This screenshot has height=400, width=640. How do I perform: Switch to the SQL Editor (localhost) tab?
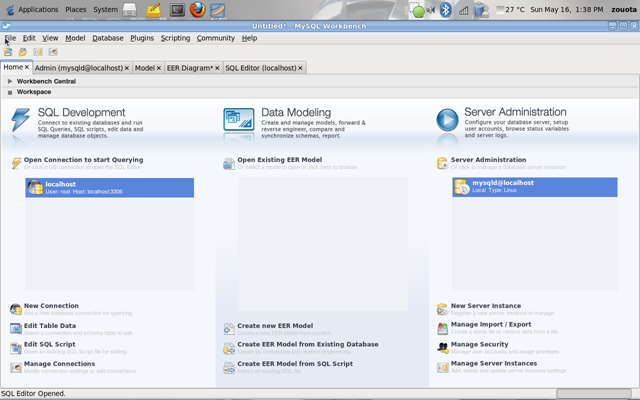(261, 68)
